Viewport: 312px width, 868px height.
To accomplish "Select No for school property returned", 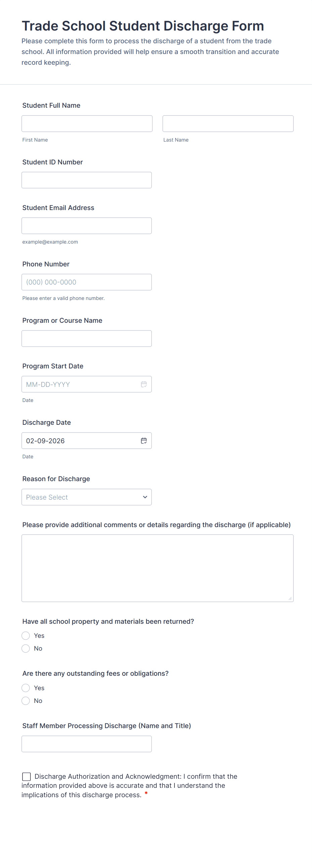I will [x=25, y=648].
